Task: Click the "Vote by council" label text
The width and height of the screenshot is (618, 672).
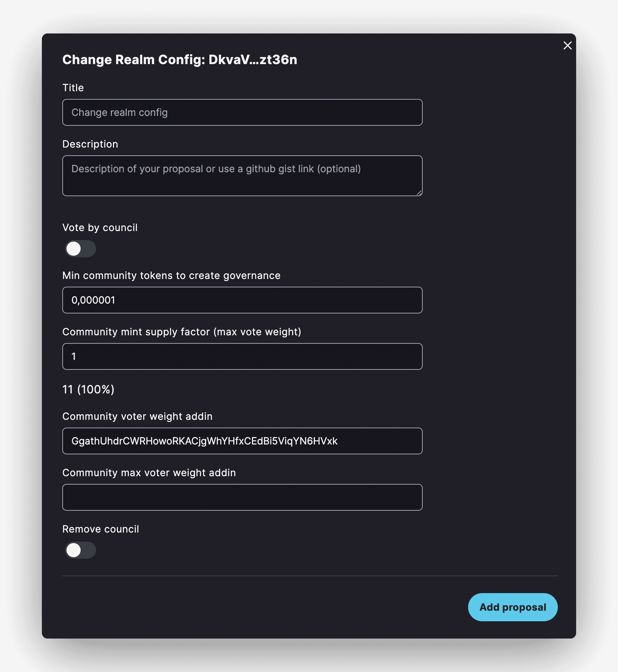Action: 100,228
